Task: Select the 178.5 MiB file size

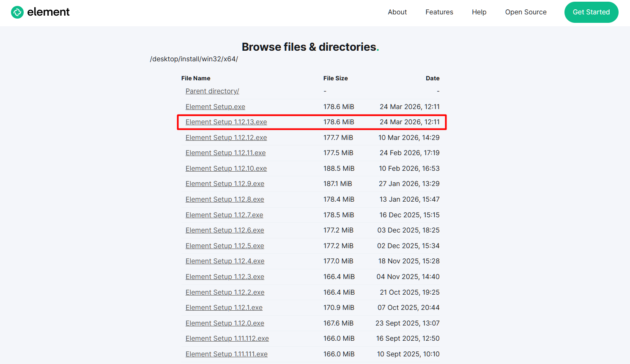Action: 339,215
